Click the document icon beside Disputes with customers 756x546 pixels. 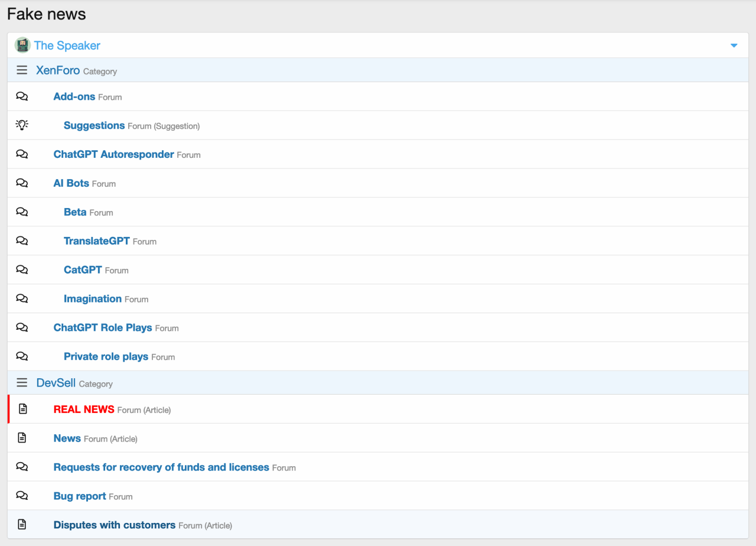[x=22, y=524]
